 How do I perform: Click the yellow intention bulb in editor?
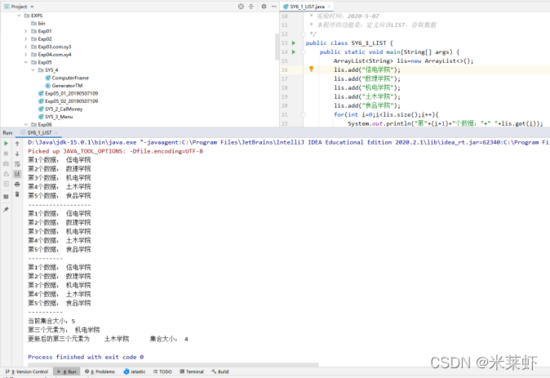(311, 69)
